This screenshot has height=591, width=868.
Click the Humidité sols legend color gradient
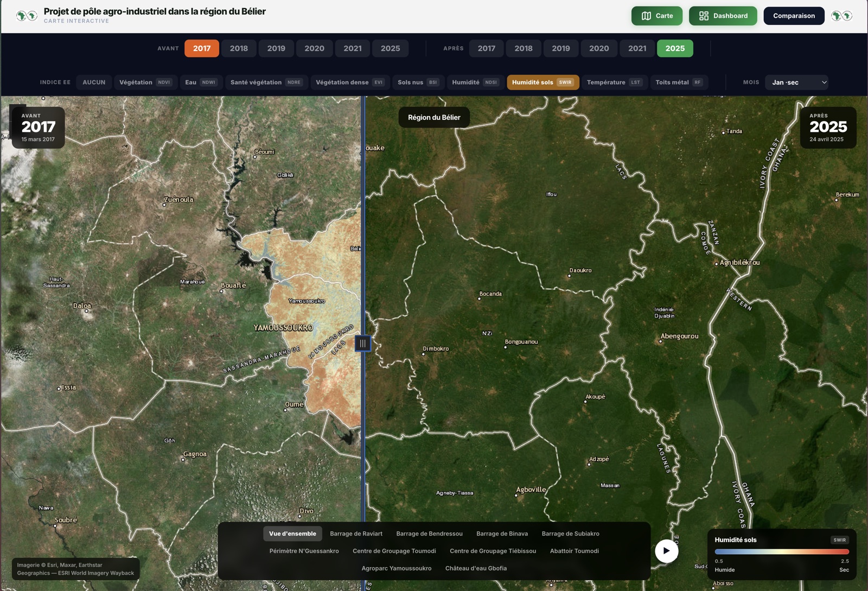pyautogui.click(x=782, y=552)
